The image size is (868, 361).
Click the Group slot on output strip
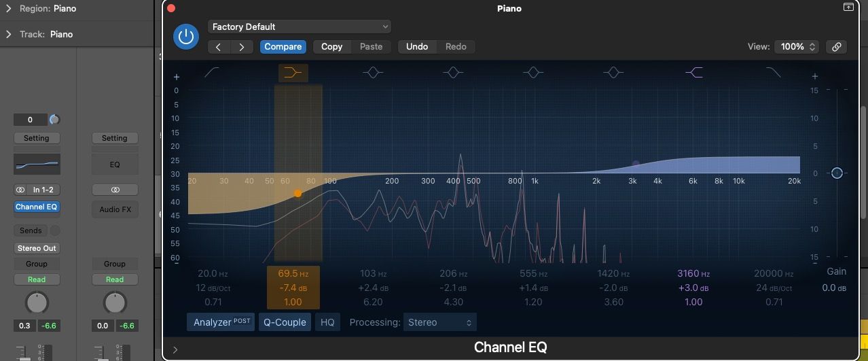[115, 264]
